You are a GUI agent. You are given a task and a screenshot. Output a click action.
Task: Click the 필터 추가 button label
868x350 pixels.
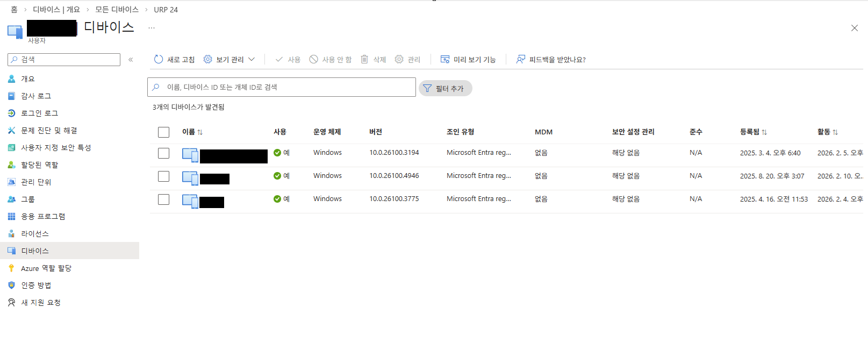click(x=450, y=89)
